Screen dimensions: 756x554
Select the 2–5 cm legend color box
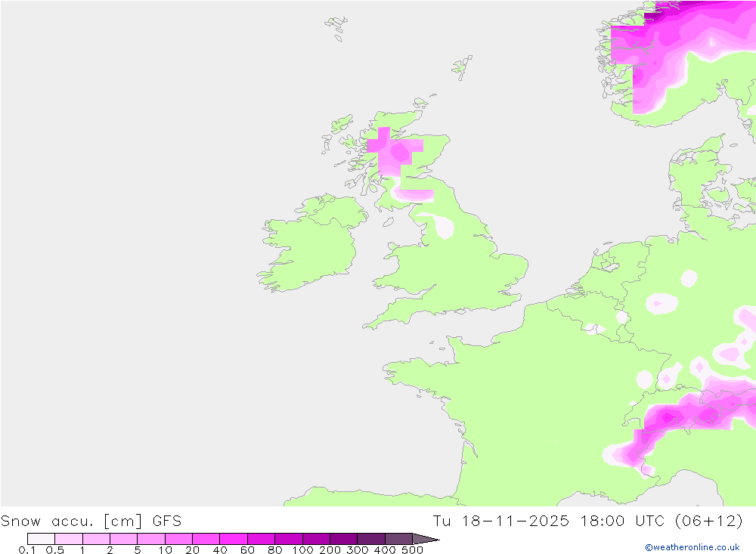(x=124, y=539)
